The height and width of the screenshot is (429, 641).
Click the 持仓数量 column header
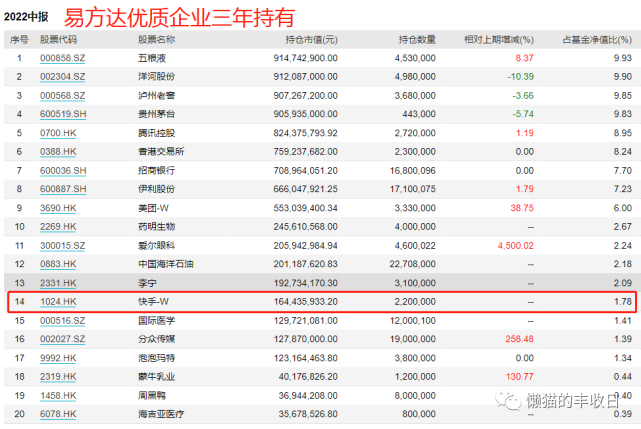(417, 40)
